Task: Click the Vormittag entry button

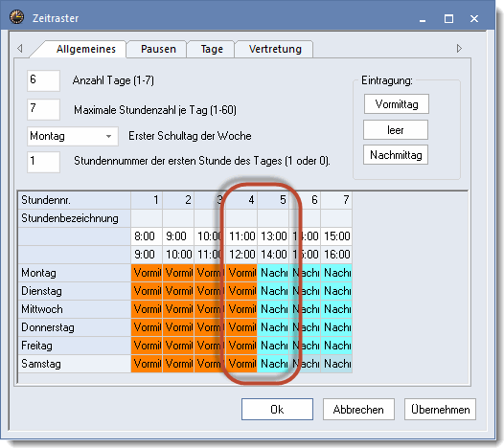Action: click(397, 104)
